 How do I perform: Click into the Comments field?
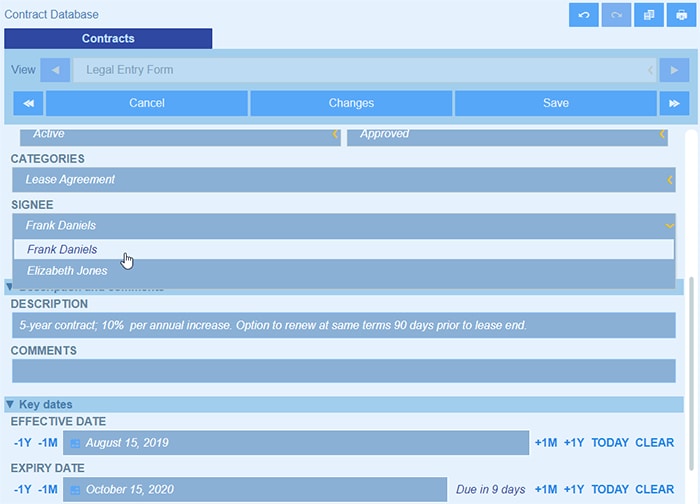click(343, 371)
